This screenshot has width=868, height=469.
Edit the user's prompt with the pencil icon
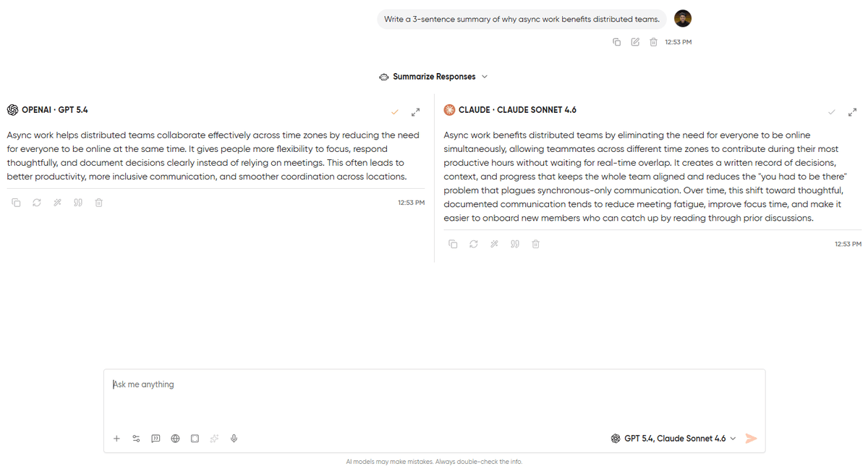tap(634, 42)
